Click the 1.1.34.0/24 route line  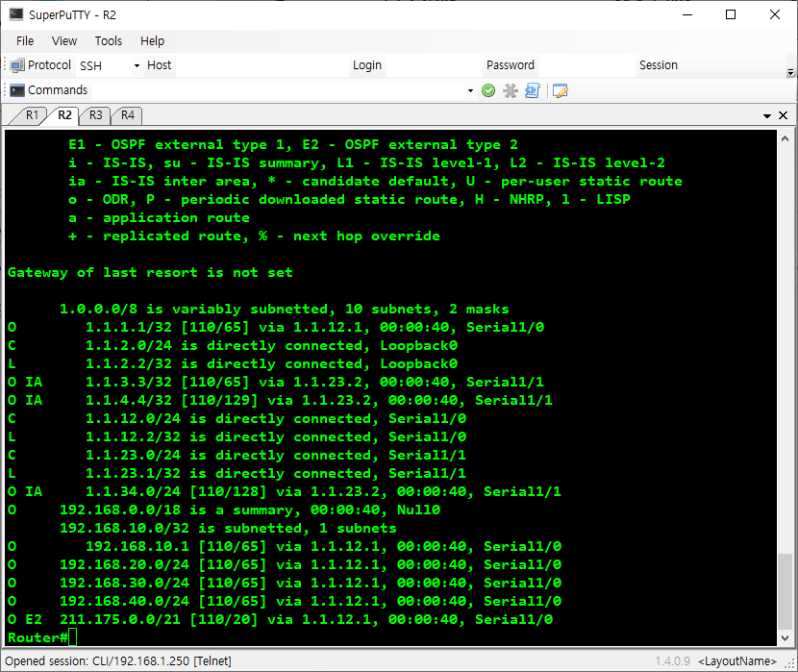(x=285, y=491)
